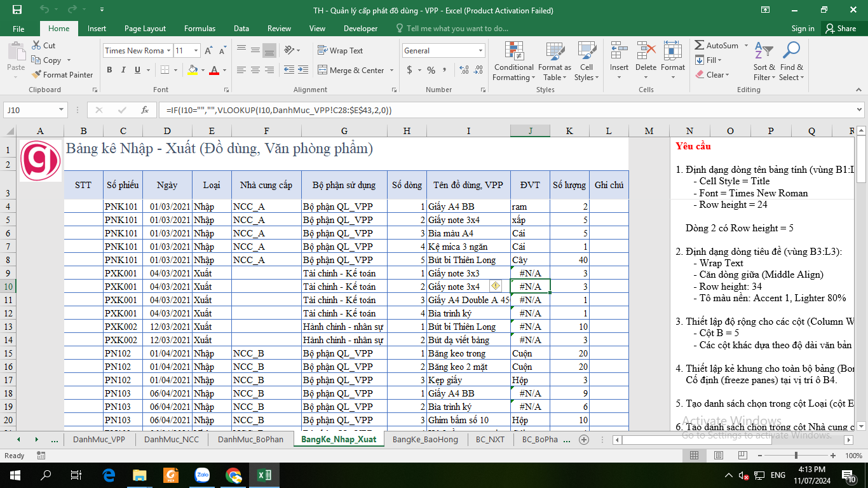Viewport: 868px width, 488px height.
Task: Click the Comma Style icon
Action: click(x=445, y=70)
